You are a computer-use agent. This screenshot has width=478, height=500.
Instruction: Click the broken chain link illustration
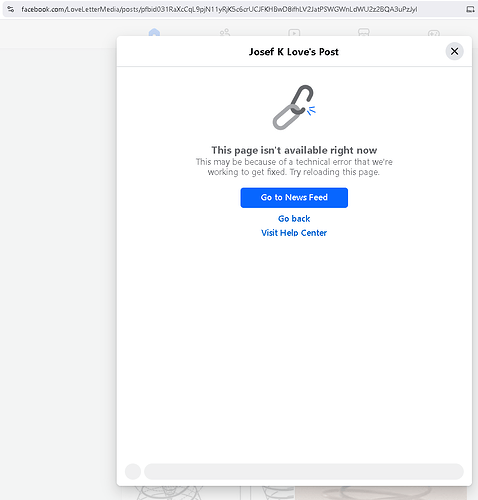coord(294,107)
